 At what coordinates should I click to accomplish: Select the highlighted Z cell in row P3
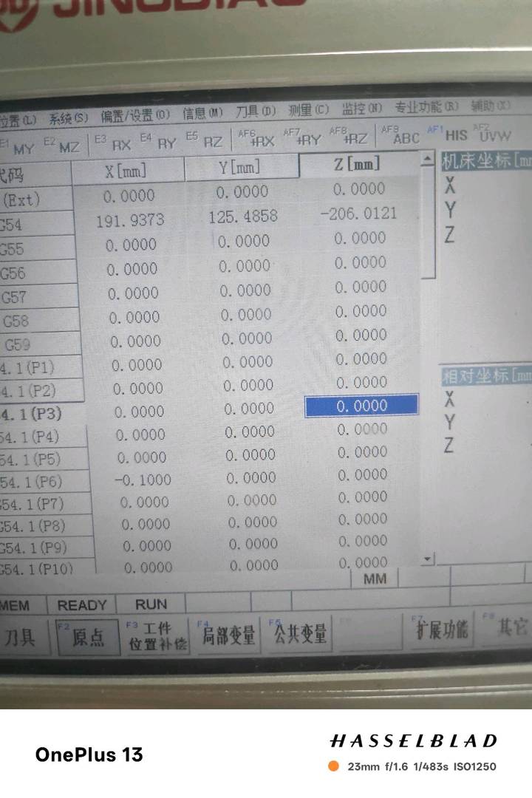tap(361, 406)
